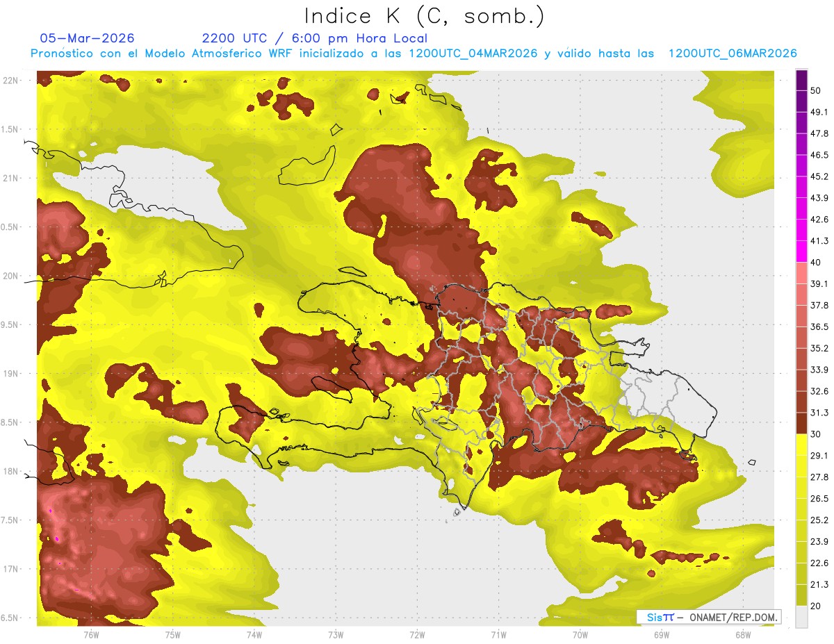Click the '68W' longitude label
The width and height of the screenshot is (834, 644).
743,635
